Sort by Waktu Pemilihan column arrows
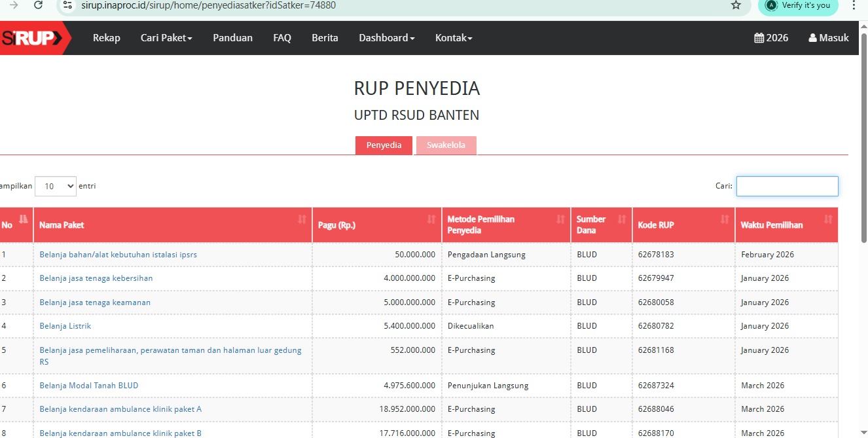The width and height of the screenshot is (868, 438). [828, 219]
